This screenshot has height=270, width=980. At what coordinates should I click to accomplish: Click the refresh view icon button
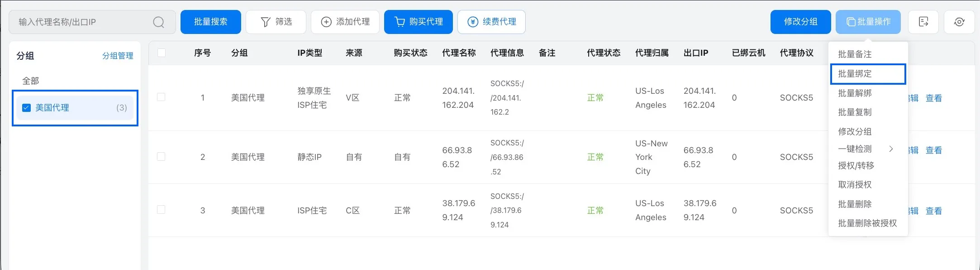pos(959,22)
